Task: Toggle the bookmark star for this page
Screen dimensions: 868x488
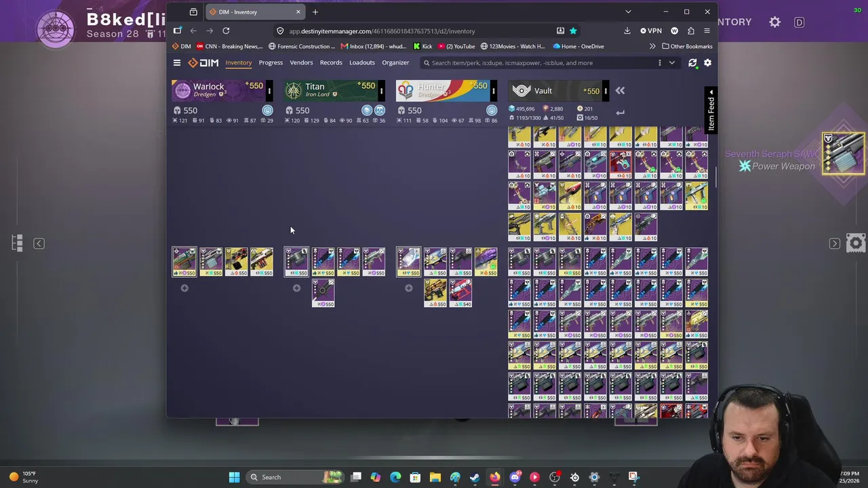Action: (573, 31)
